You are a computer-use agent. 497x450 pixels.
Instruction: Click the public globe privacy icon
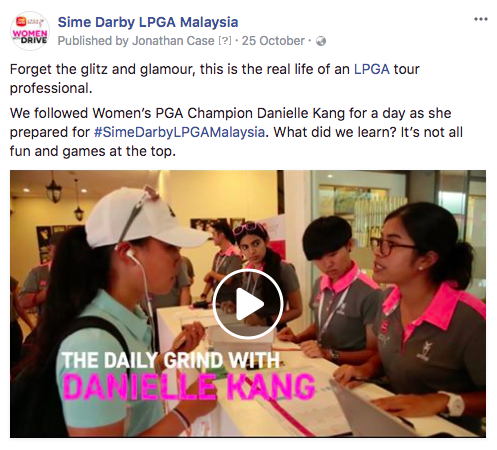(x=321, y=41)
